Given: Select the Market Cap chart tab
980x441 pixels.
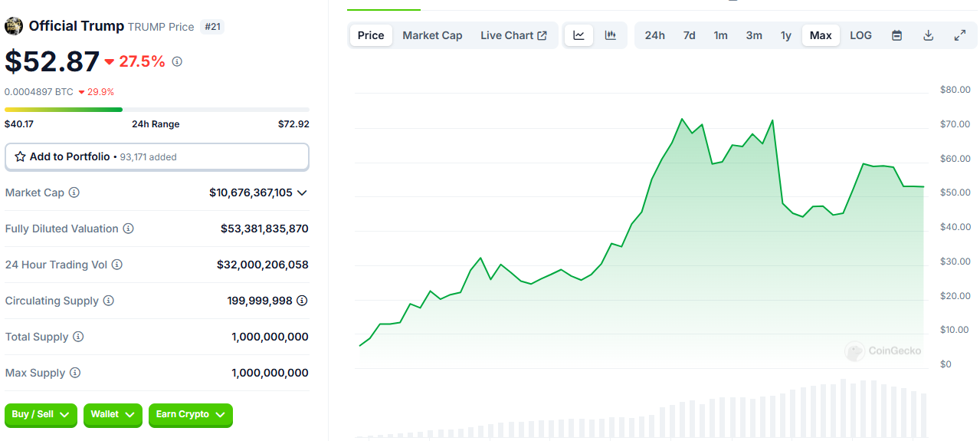Looking at the screenshot, I should [x=432, y=35].
